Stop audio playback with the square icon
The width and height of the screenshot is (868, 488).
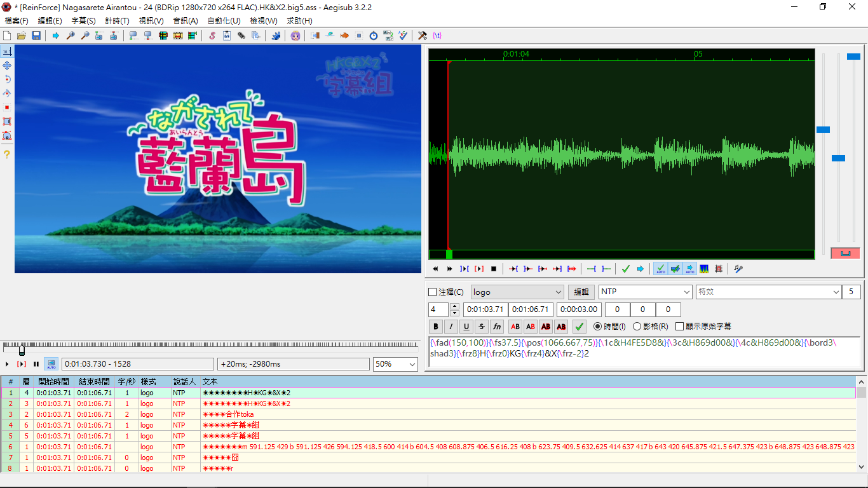tap(494, 269)
